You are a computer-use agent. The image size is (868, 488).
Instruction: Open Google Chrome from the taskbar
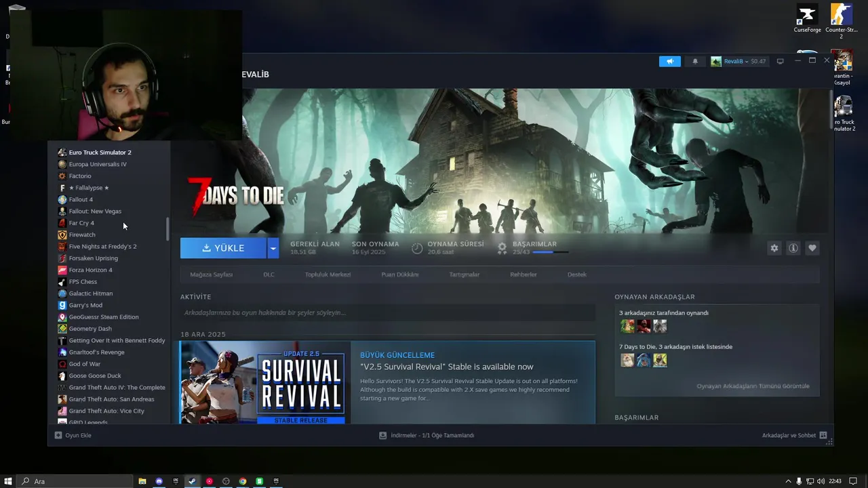pos(243,481)
